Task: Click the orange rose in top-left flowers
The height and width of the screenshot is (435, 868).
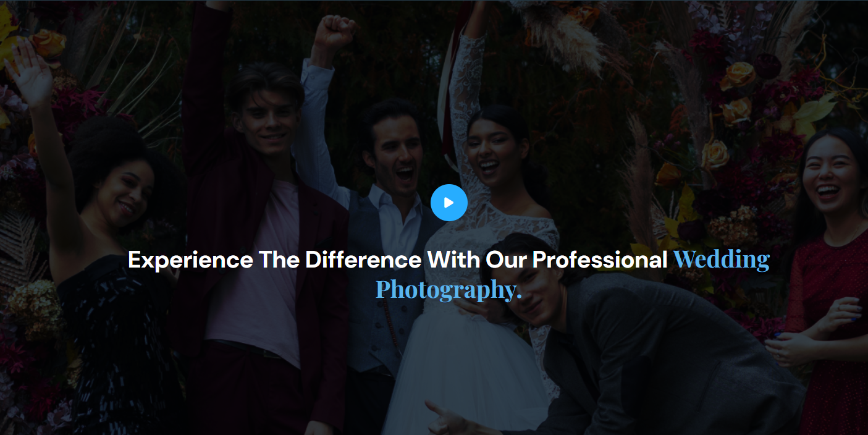Action: coord(49,44)
